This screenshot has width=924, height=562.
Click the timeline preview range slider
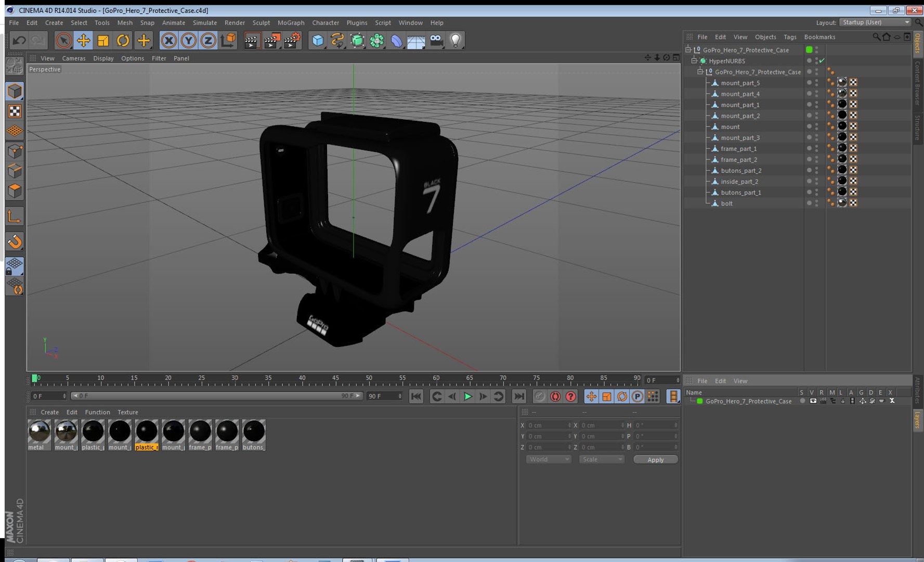coord(216,396)
